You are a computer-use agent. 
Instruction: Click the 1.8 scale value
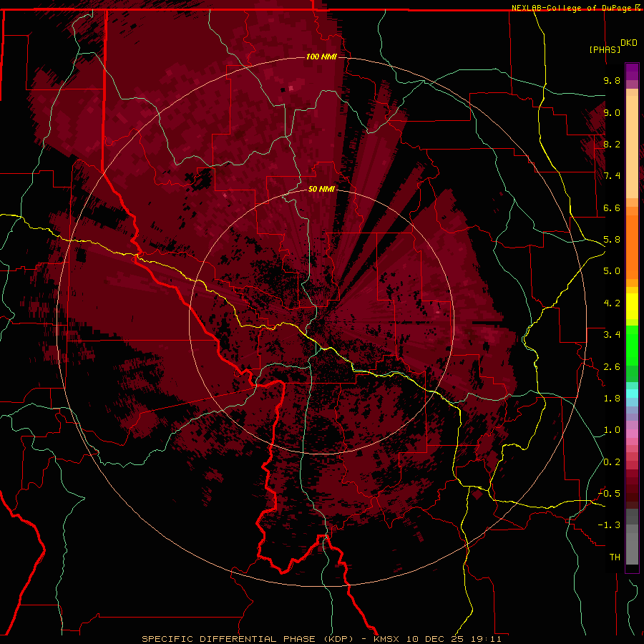tap(612, 399)
